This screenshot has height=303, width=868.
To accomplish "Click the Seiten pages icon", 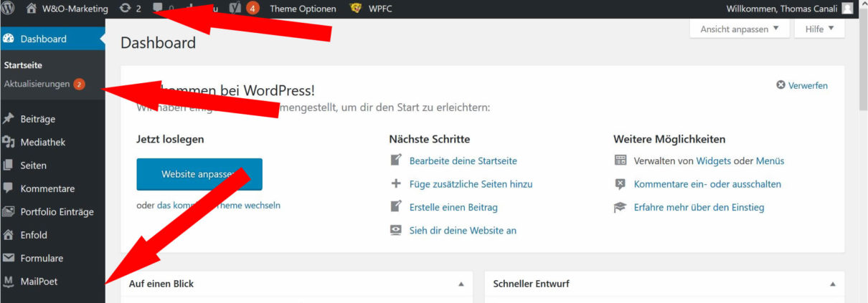I will click(x=9, y=165).
